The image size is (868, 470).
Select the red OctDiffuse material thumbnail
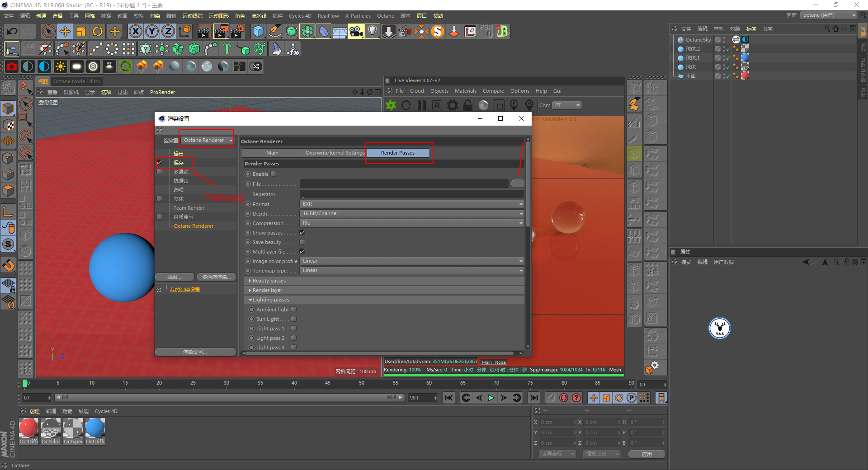(x=29, y=428)
